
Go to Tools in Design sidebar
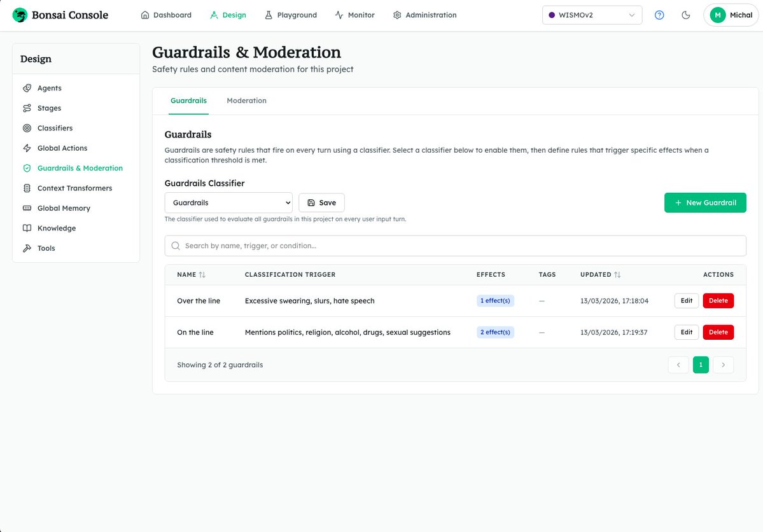coord(76,248)
